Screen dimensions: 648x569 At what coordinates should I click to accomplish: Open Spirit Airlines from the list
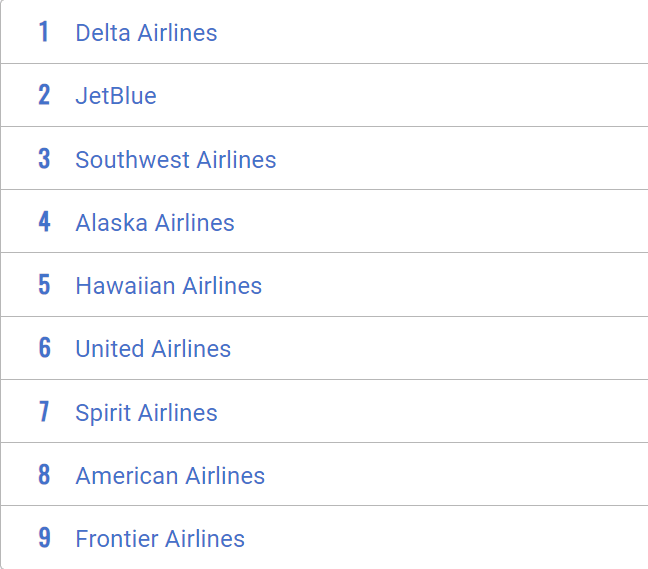(x=146, y=413)
